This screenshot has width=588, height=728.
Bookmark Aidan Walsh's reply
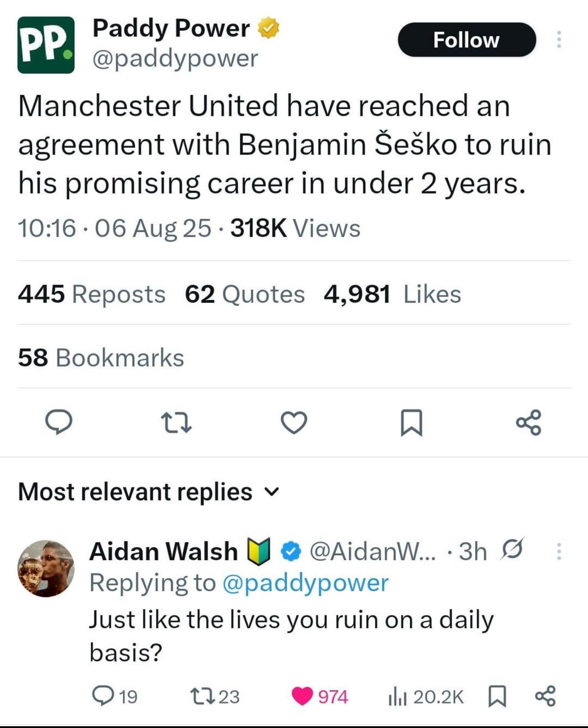click(x=497, y=696)
